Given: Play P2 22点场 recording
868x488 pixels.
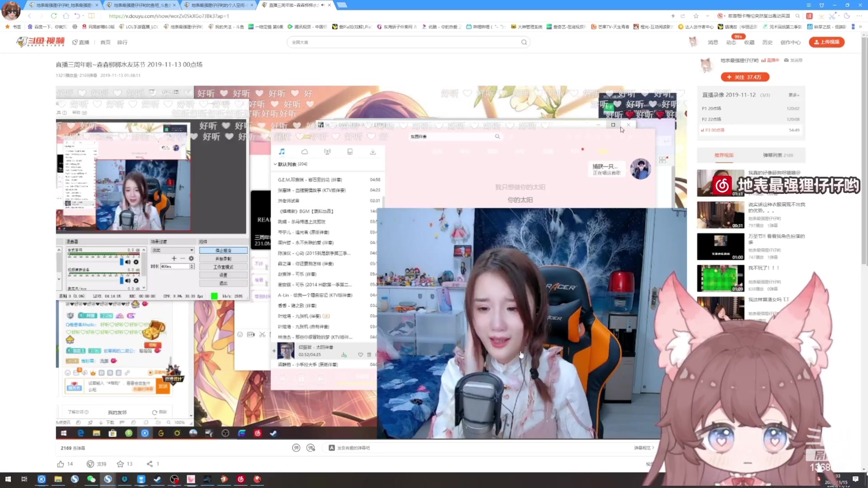Looking at the screenshot, I should coord(750,119).
